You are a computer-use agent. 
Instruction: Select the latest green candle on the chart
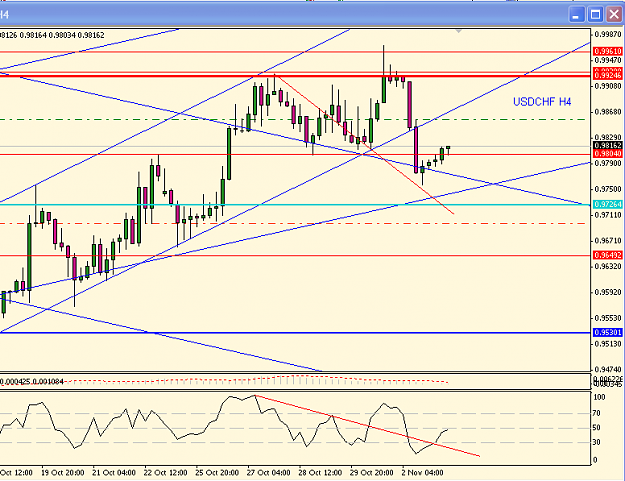448,148
